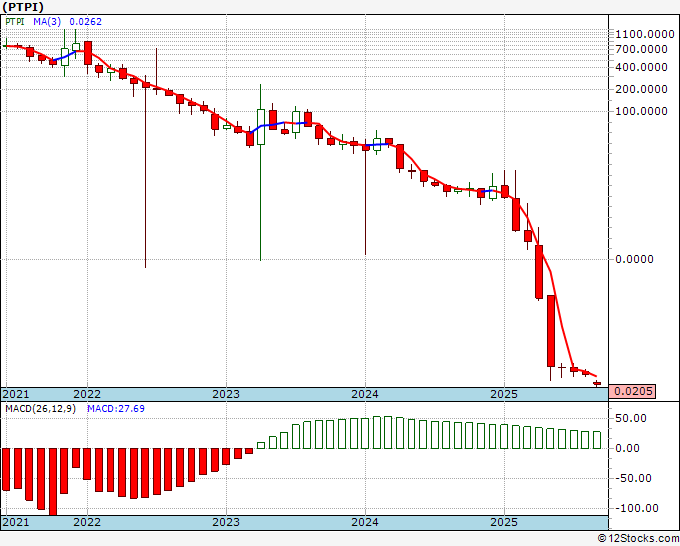The image size is (680, 546).
Task: Select 2024 on the price chart timeline
Action: (x=365, y=394)
